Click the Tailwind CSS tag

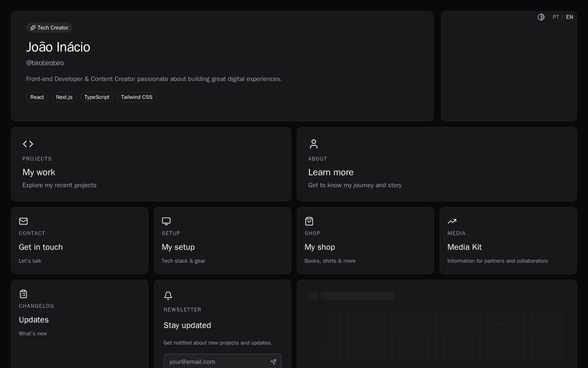(137, 97)
